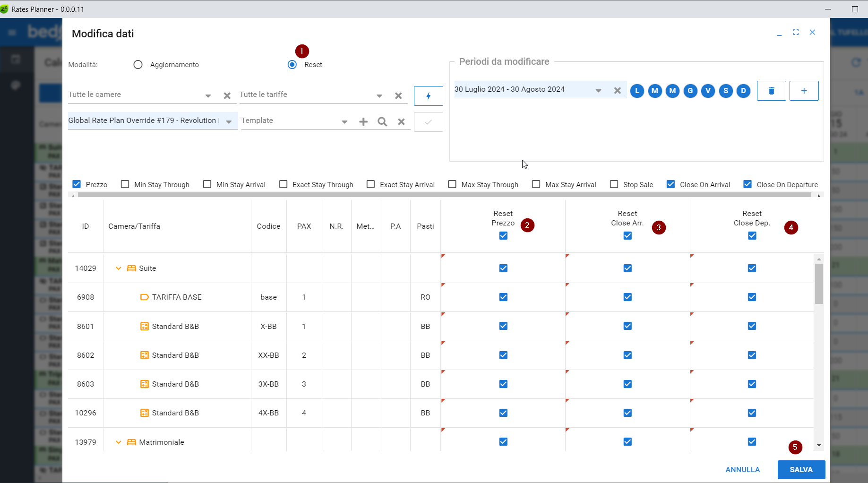This screenshot has height=483, width=868.
Task: Click the ANNULLA button
Action: [742, 470]
